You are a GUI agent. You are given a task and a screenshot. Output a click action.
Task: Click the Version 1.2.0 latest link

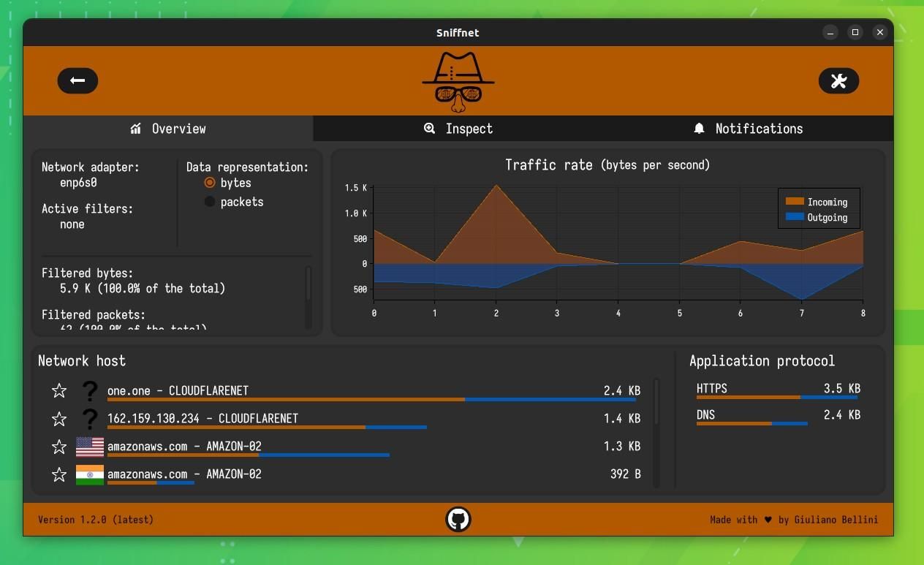tap(95, 520)
